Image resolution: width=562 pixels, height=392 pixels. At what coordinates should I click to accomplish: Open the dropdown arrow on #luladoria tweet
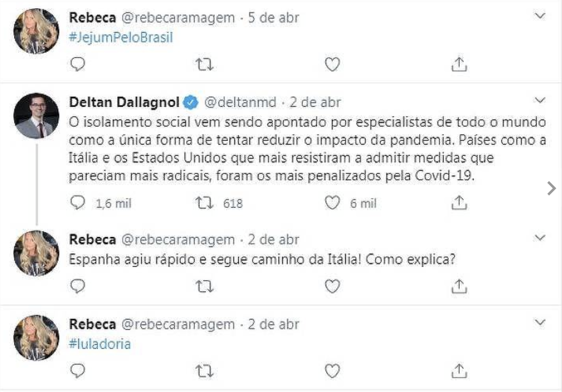click(540, 322)
